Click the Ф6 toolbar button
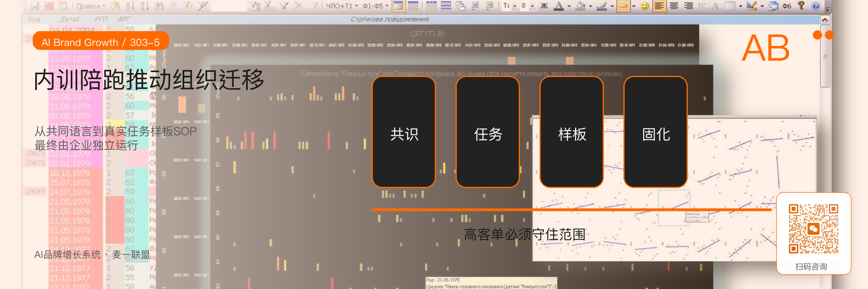Viewport: 868px width, 289px height. coord(787,6)
